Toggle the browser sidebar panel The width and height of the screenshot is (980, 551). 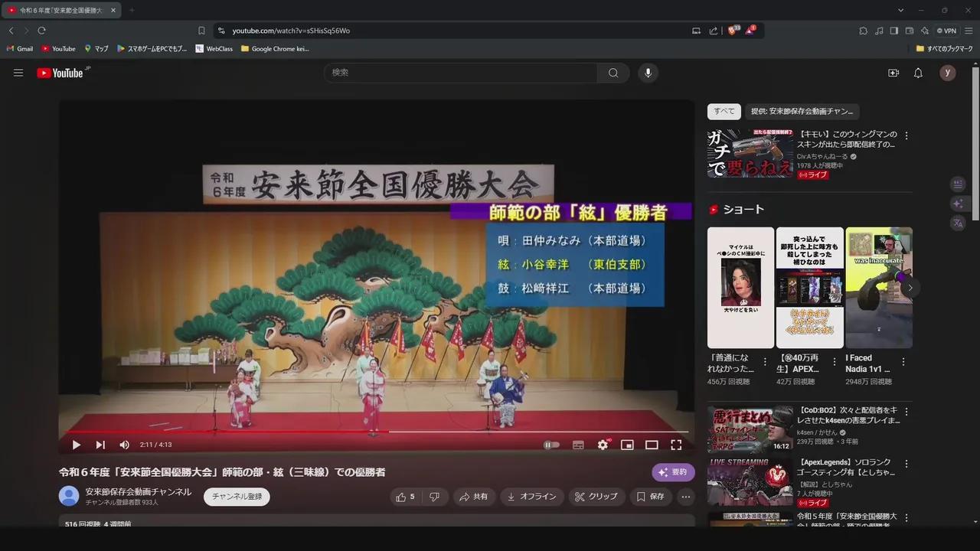click(x=894, y=31)
